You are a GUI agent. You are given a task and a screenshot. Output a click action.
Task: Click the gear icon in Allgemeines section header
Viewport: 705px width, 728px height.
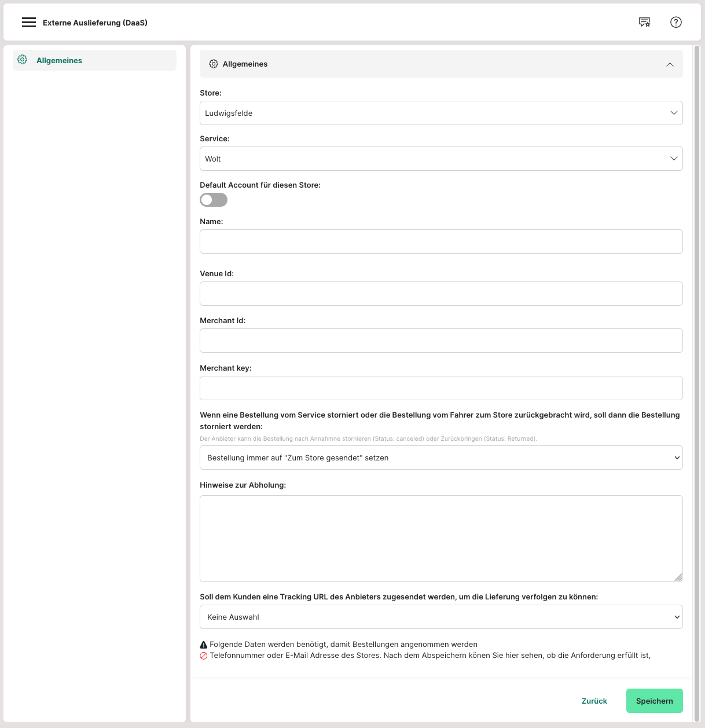pos(214,64)
